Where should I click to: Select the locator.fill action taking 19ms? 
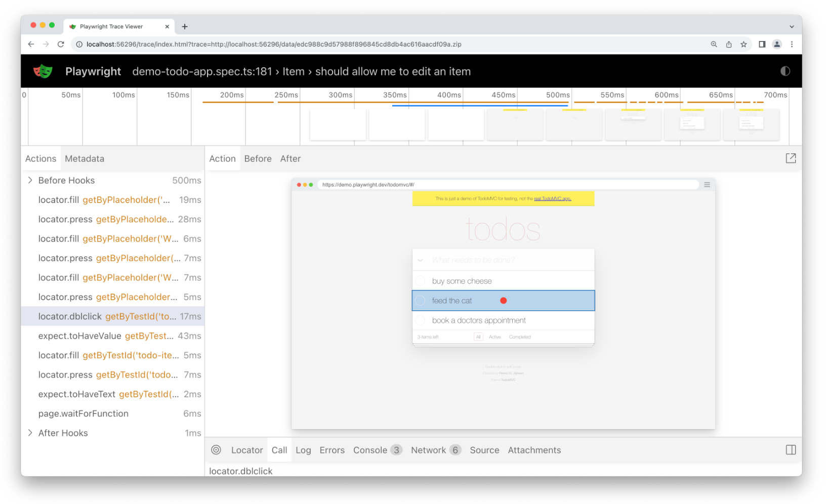pos(113,200)
